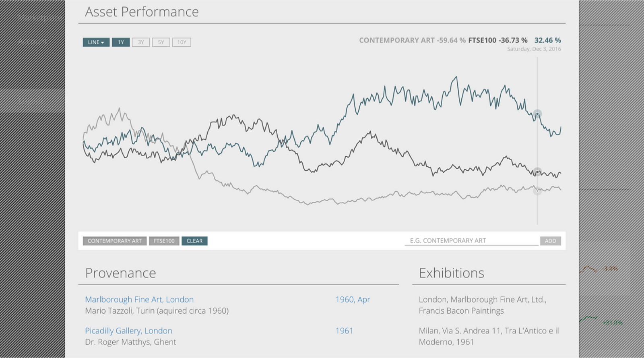Switch chart to 3Y range

pos(141,42)
